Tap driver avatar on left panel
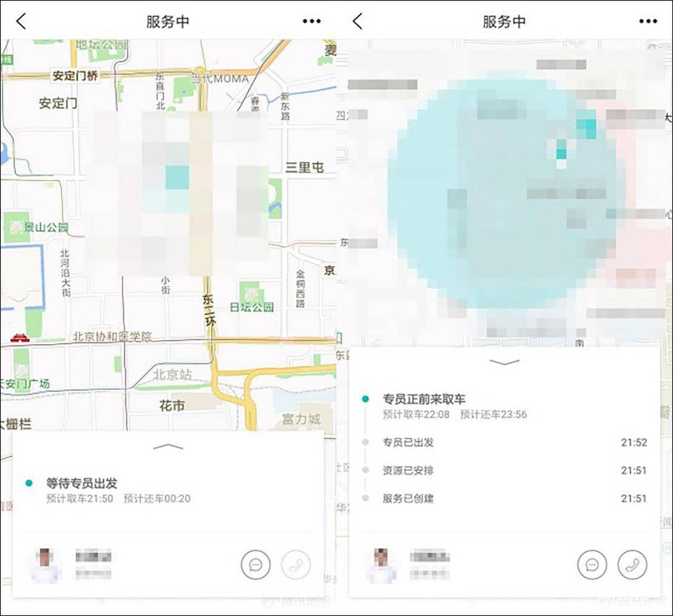This screenshot has width=673, height=616. (46, 565)
